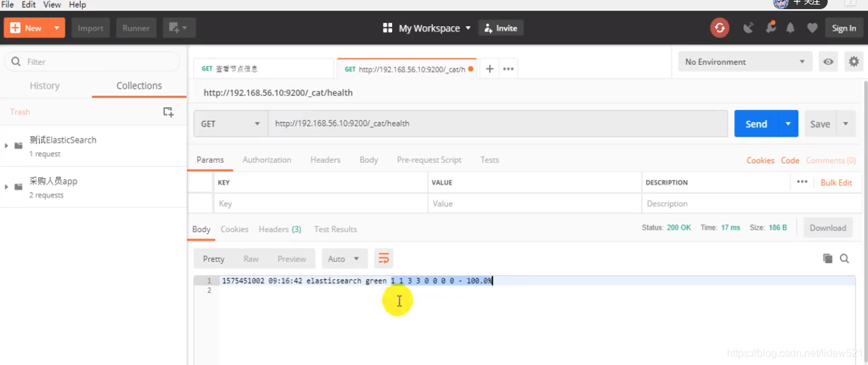Screen dimensions: 868x365
Task: Open the Edit menu
Action: (29, 5)
